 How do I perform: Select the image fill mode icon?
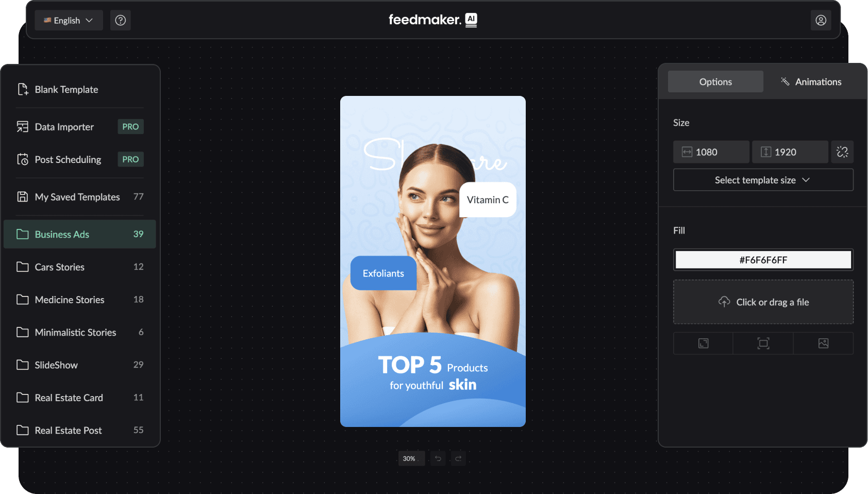coord(823,343)
